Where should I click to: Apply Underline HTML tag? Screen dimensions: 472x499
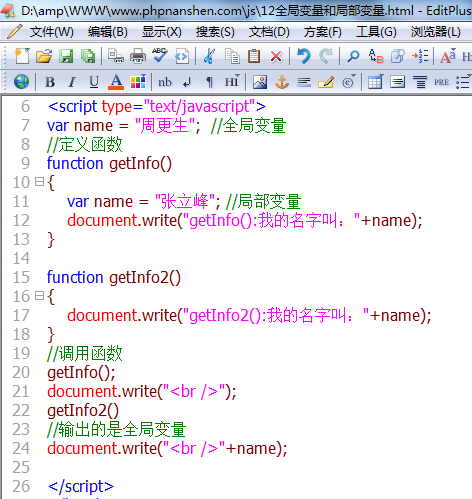(x=94, y=82)
